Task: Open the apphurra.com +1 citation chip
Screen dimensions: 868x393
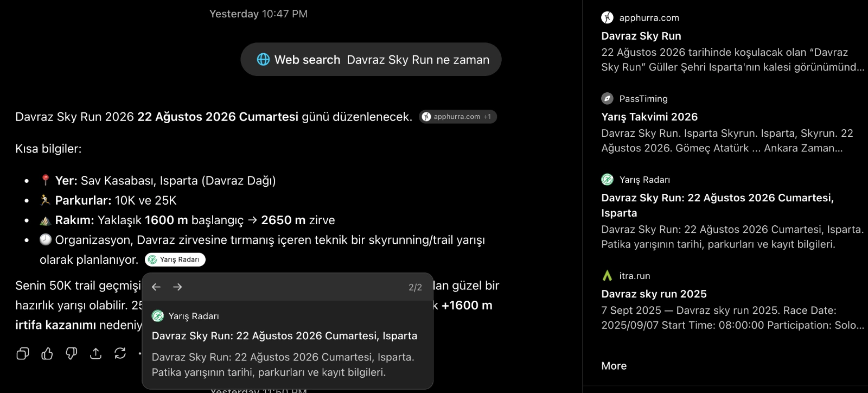Action: point(458,117)
